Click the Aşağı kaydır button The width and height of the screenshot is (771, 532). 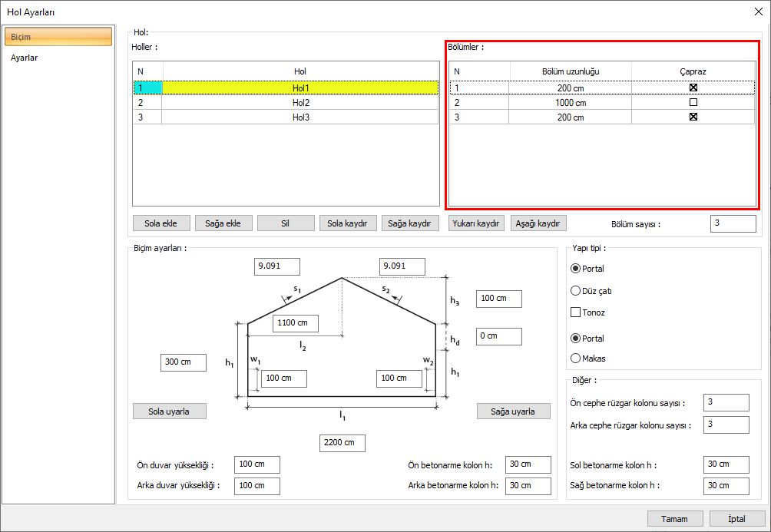[x=538, y=223]
